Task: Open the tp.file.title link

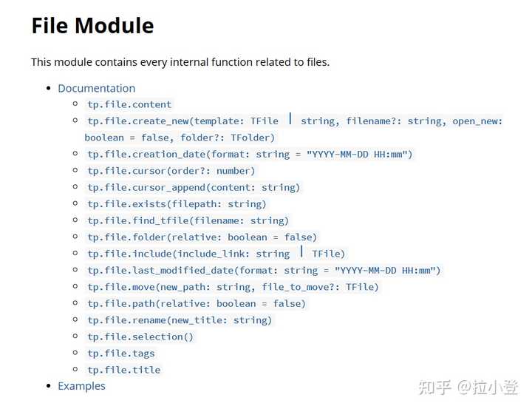Action: (x=123, y=370)
